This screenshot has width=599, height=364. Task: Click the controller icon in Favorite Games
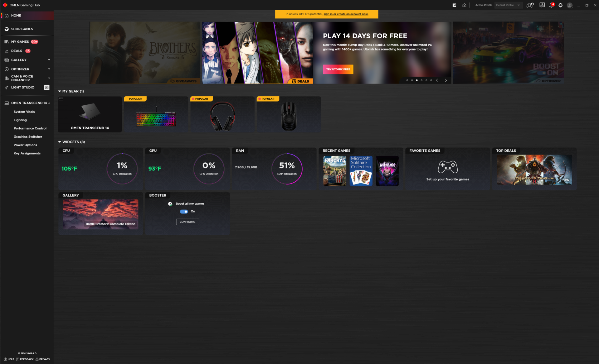(448, 167)
